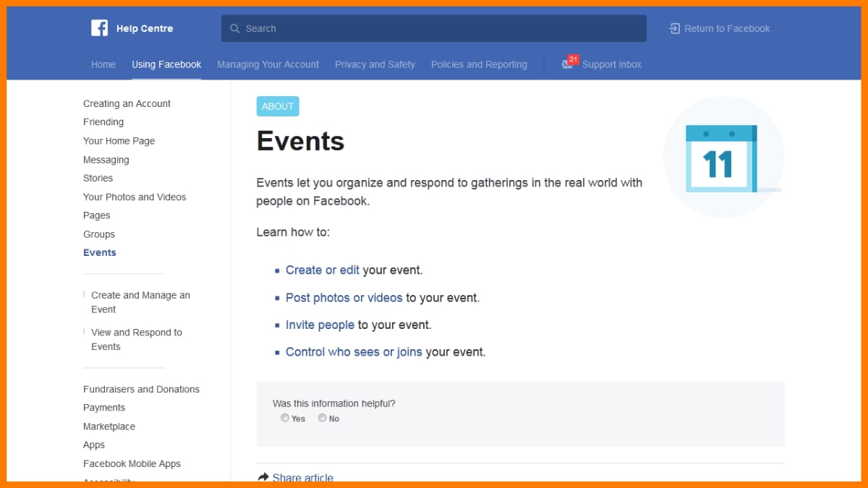Screen dimensions: 868x488
Task: Expand Create and Manage an Event section
Action: click(x=140, y=301)
